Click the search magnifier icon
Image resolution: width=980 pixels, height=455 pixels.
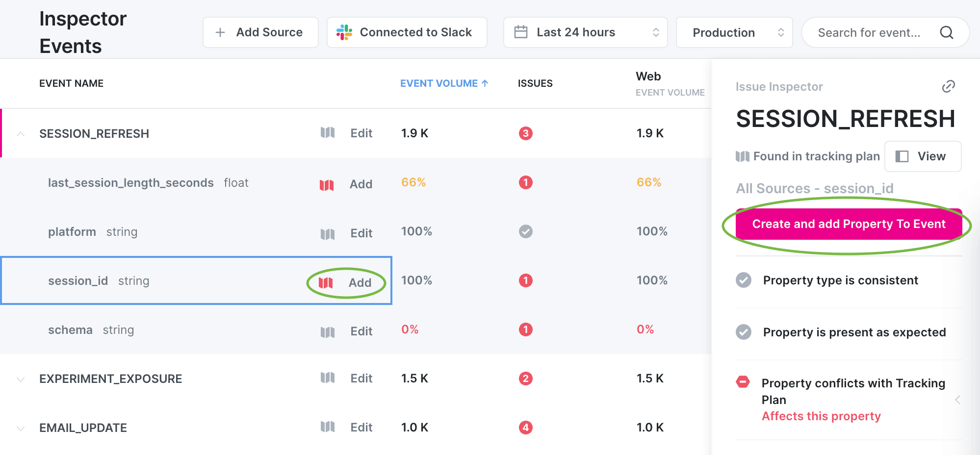[946, 33]
